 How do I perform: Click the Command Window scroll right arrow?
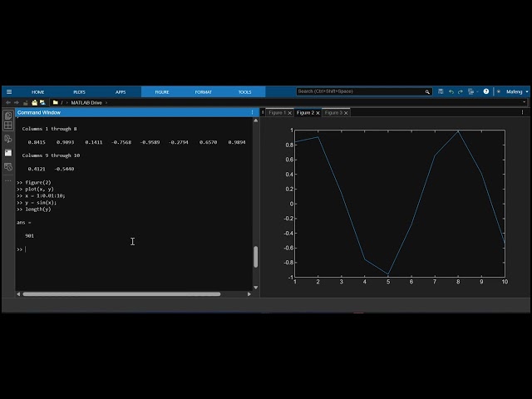tap(249, 294)
